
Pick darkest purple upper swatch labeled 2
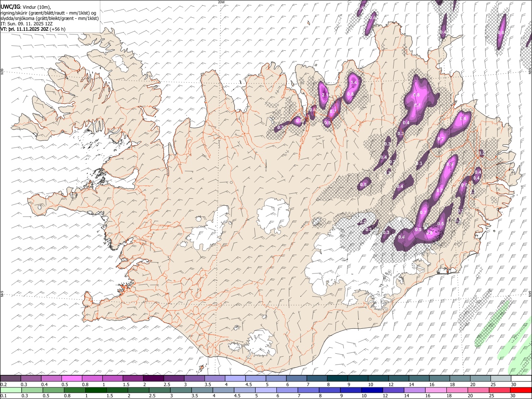pos(153,378)
